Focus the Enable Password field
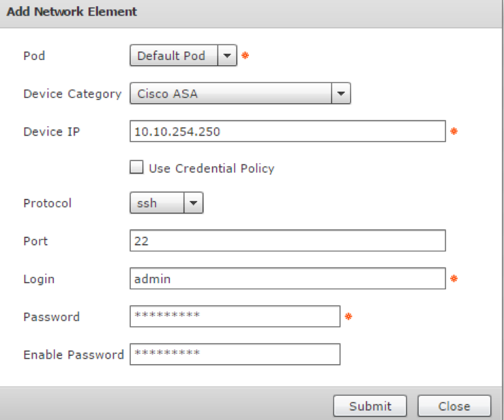The image size is (504, 420). click(x=234, y=354)
